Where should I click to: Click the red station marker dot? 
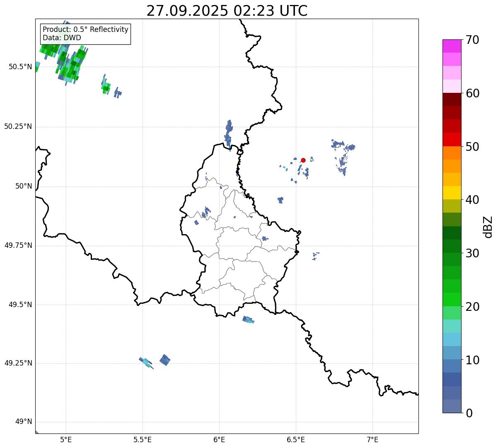click(x=303, y=160)
